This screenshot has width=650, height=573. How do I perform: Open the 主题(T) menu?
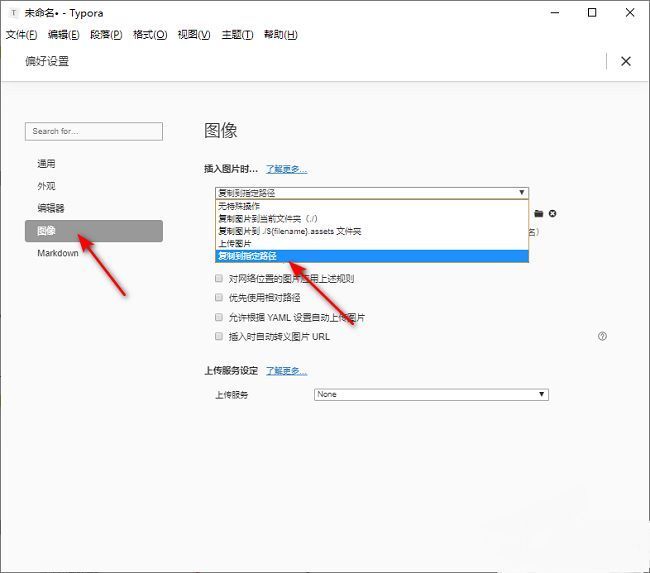237,35
